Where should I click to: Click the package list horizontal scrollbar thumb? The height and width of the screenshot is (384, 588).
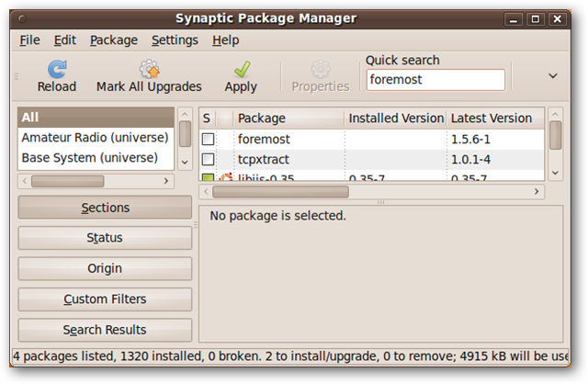tap(280, 192)
